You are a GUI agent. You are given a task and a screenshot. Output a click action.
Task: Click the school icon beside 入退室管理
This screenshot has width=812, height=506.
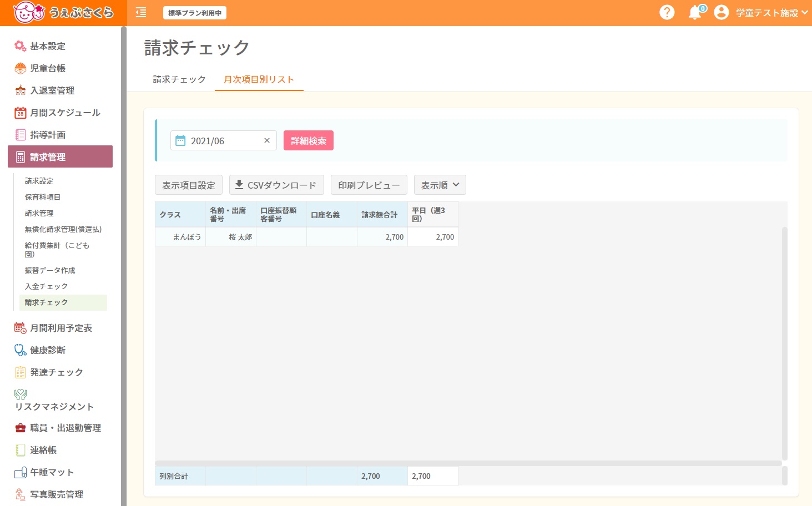tap(21, 90)
